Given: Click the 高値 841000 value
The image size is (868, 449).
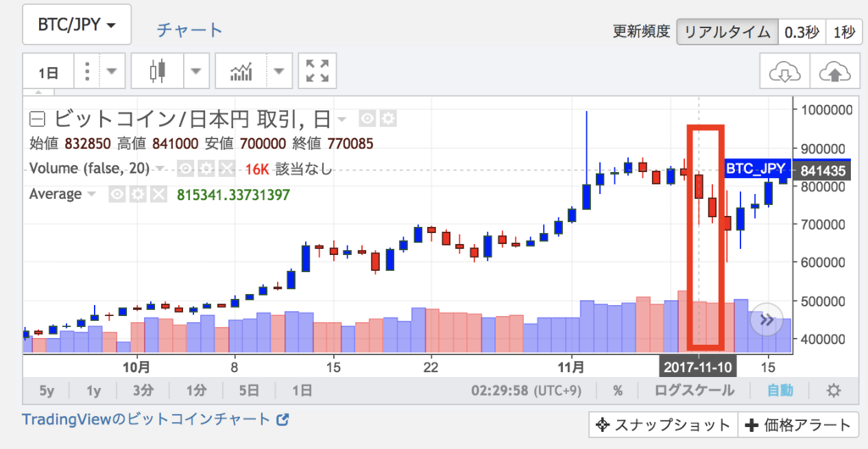Looking at the screenshot, I should [x=173, y=144].
